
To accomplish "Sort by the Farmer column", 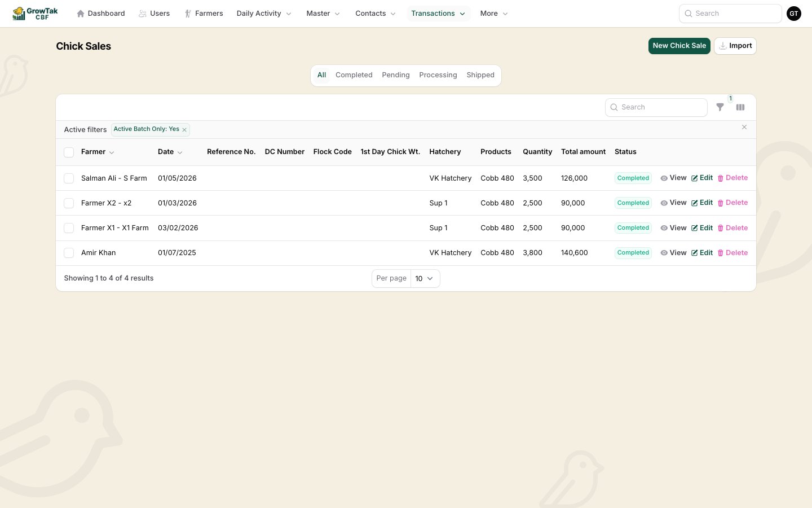I will [98, 152].
